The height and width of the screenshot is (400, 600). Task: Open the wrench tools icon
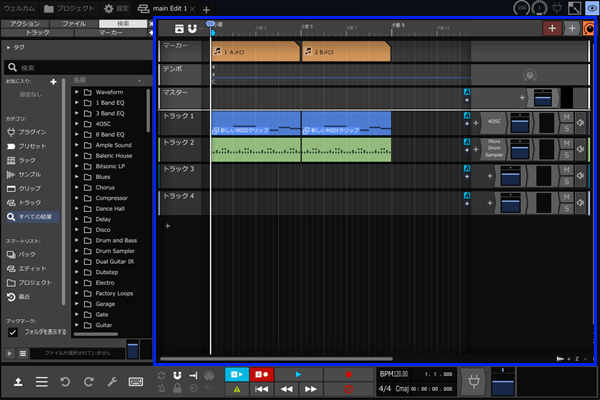(113, 382)
